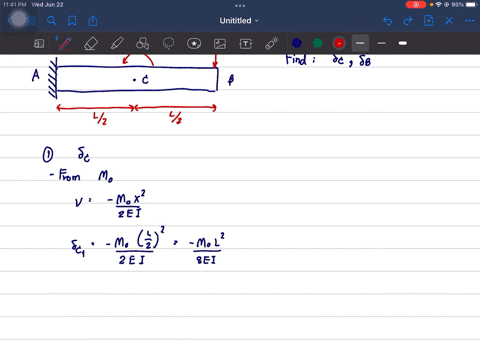Select the thickest pen stroke width
480x360 pixels.
403,43
